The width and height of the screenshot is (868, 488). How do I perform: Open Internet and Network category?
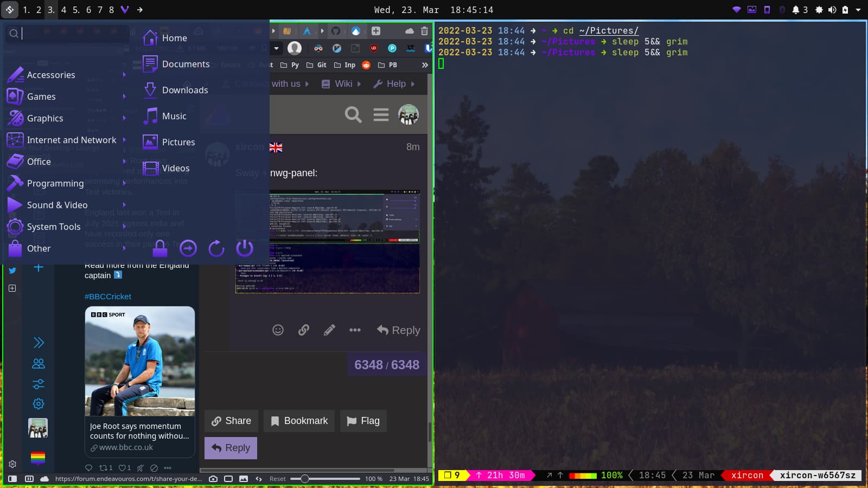[66, 140]
